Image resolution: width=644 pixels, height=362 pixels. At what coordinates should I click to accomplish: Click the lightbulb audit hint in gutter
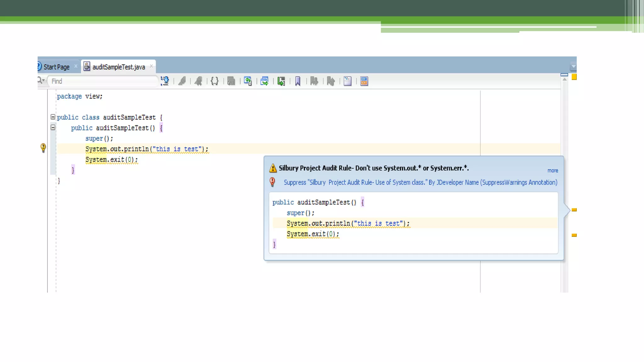[x=43, y=148]
